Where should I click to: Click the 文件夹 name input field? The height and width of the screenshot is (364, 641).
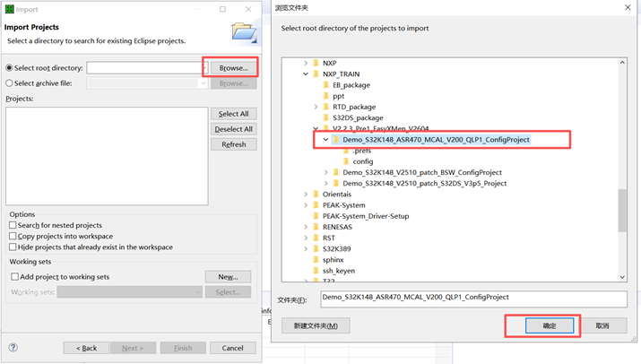point(473,299)
